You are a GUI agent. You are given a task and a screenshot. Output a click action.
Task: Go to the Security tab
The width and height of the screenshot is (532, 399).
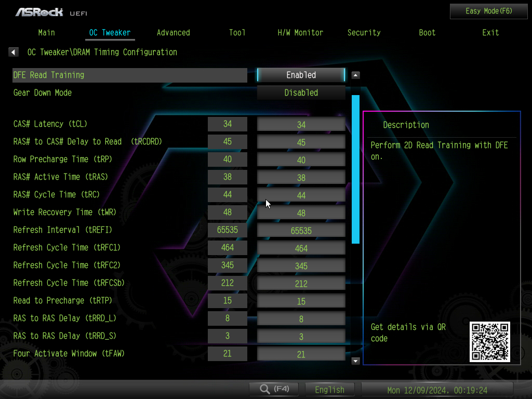click(364, 33)
